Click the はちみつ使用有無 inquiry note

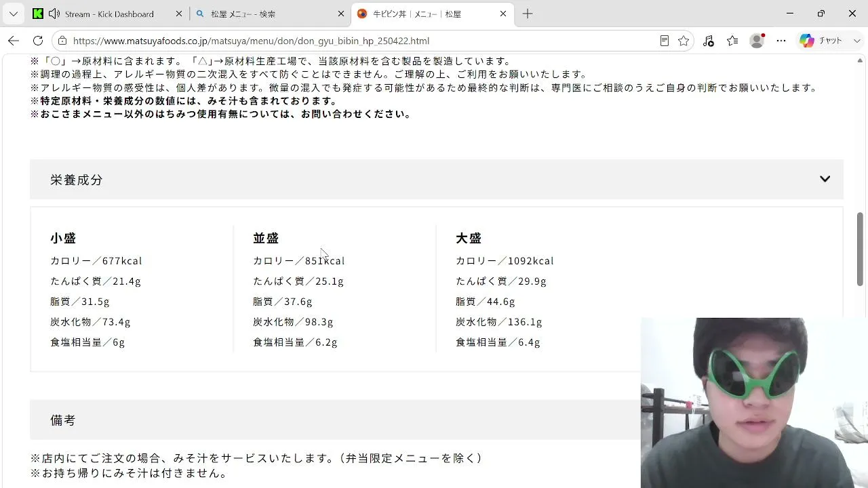222,114
